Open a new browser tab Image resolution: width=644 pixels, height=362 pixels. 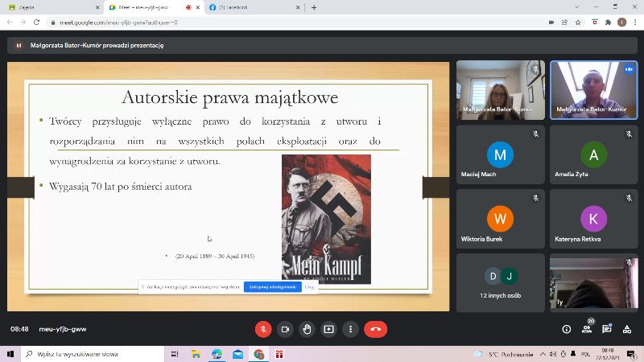tap(314, 7)
